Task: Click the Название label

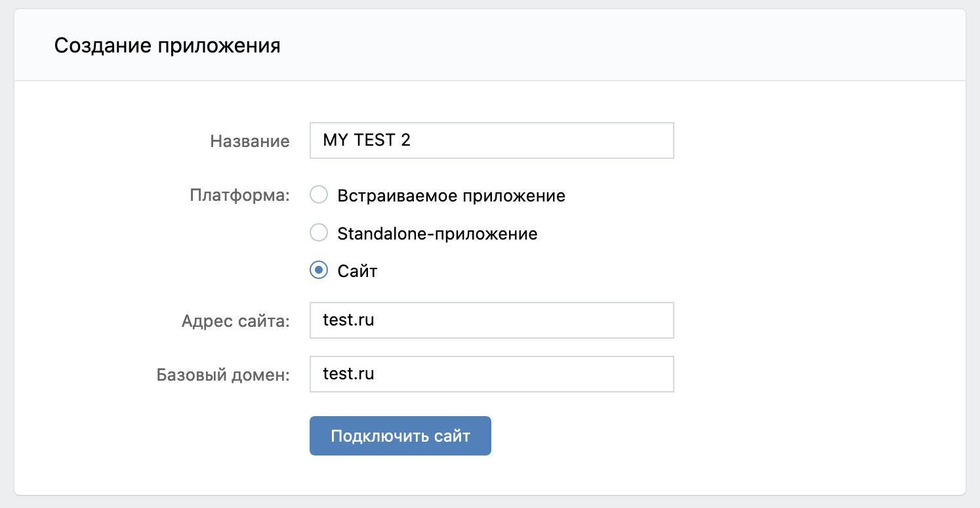Action: 250,141
